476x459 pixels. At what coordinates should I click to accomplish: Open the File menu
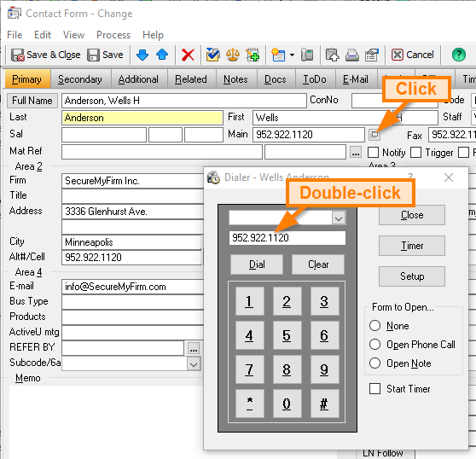coord(15,35)
